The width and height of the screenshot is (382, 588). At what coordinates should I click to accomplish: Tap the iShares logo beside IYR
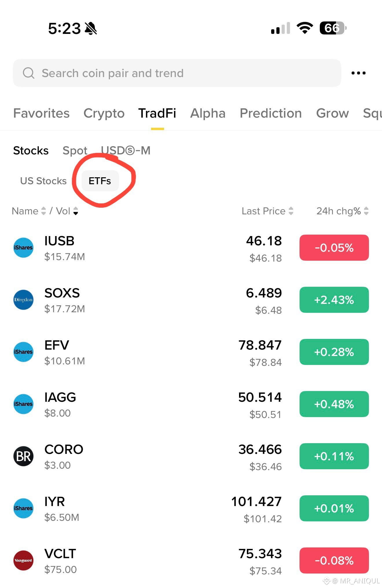click(x=23, y=508)
